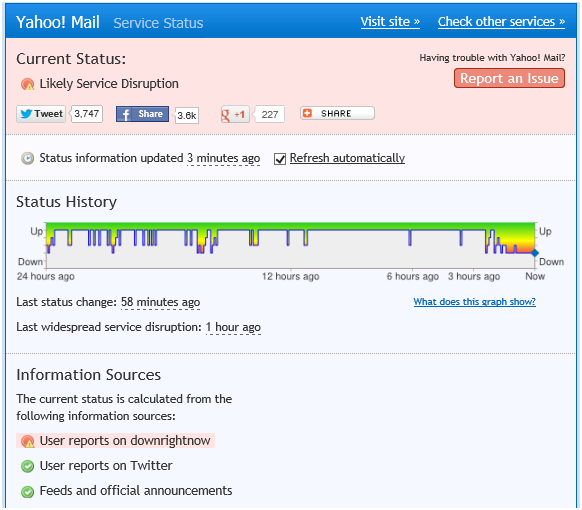Open the Check other services link

pyautogui.click(x=501, y=22)
